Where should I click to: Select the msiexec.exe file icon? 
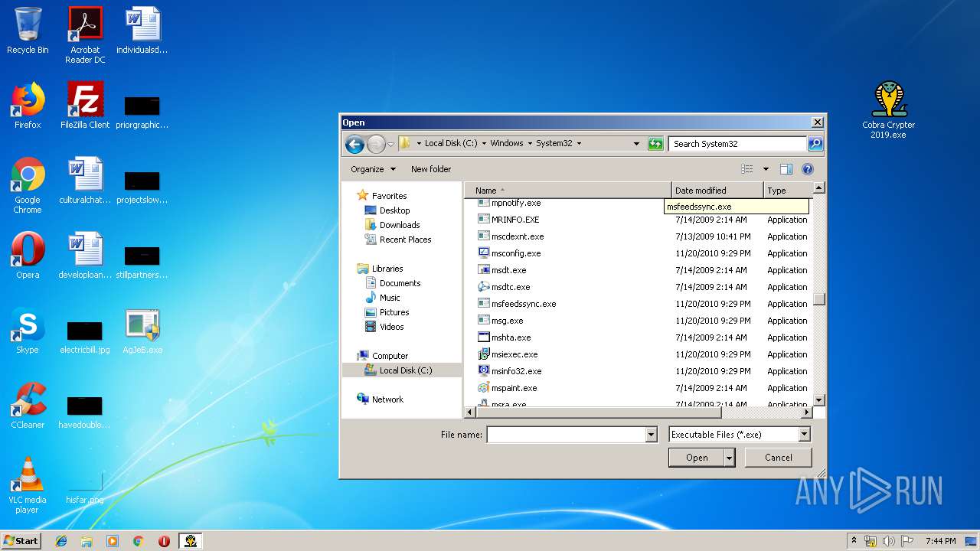pos(483,354)
